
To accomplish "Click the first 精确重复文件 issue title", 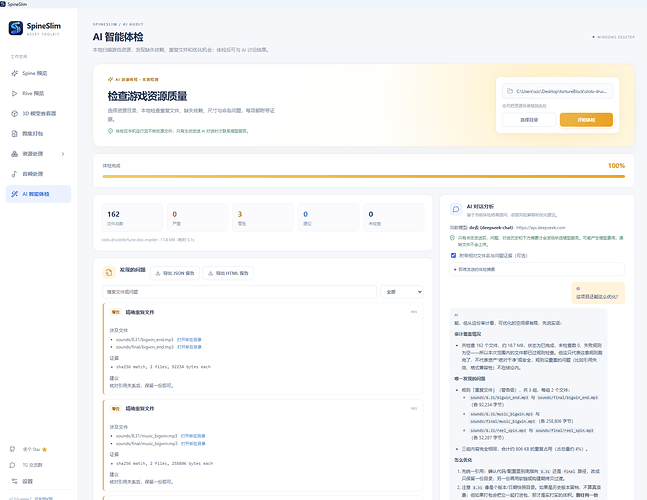I will point(140,312).
